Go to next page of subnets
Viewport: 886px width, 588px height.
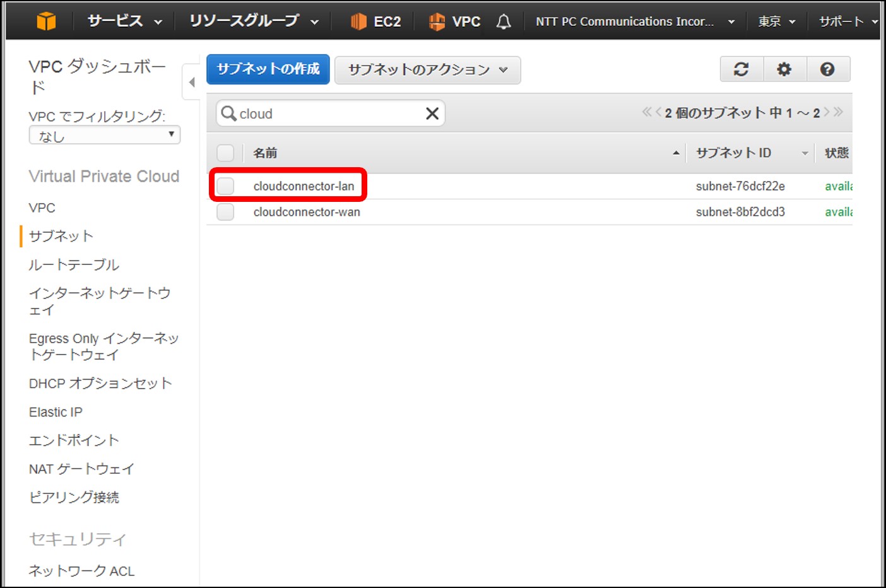click(827, 112)
